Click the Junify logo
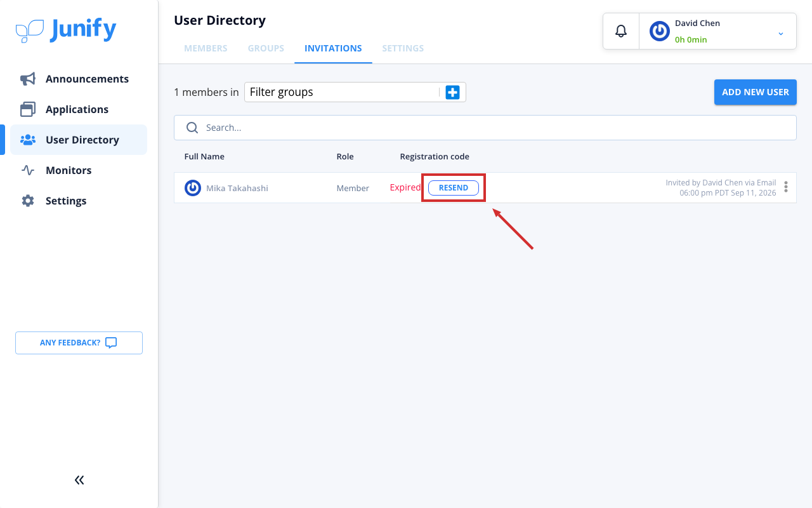 [x=66, y=30]
